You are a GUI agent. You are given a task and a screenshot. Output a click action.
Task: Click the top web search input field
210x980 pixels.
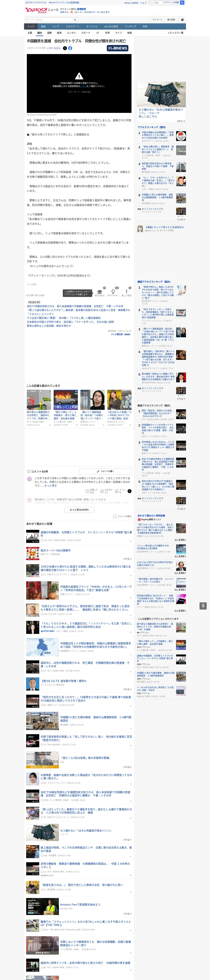coord(156,3)
